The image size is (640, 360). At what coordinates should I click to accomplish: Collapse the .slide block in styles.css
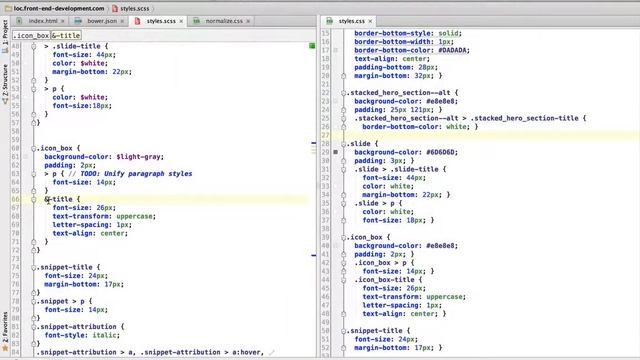tap(344, 144)
